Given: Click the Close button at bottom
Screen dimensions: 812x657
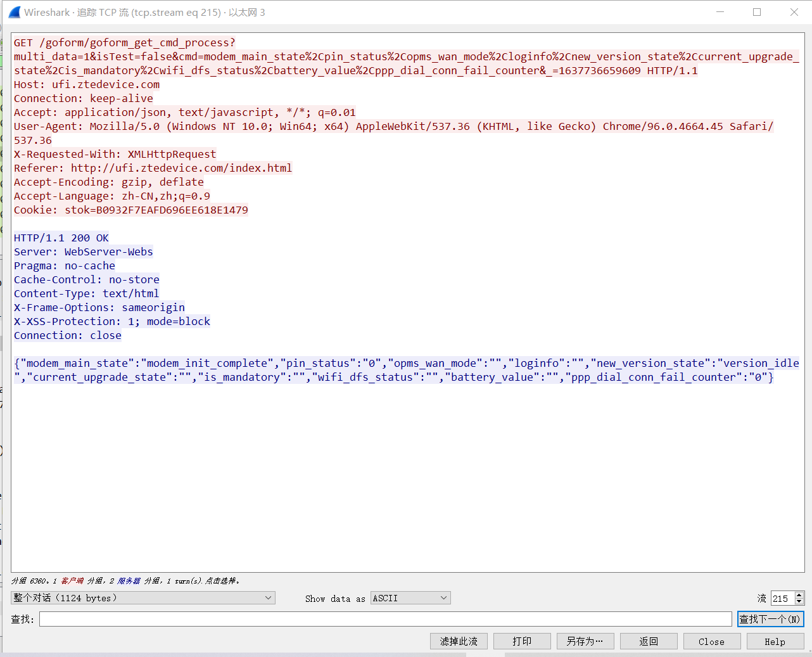Looking at the screenshot, I should click(x=712, y=641).
